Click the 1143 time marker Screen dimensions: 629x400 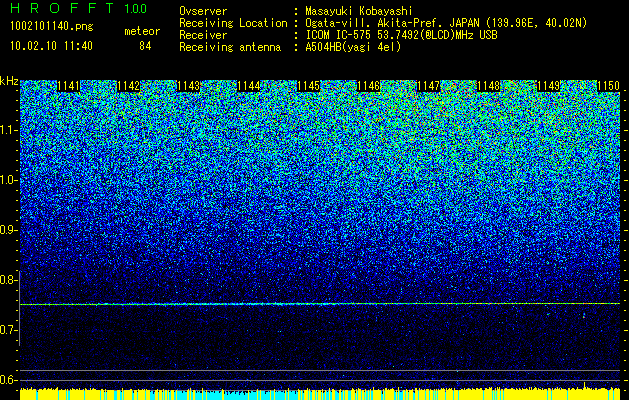188,86
